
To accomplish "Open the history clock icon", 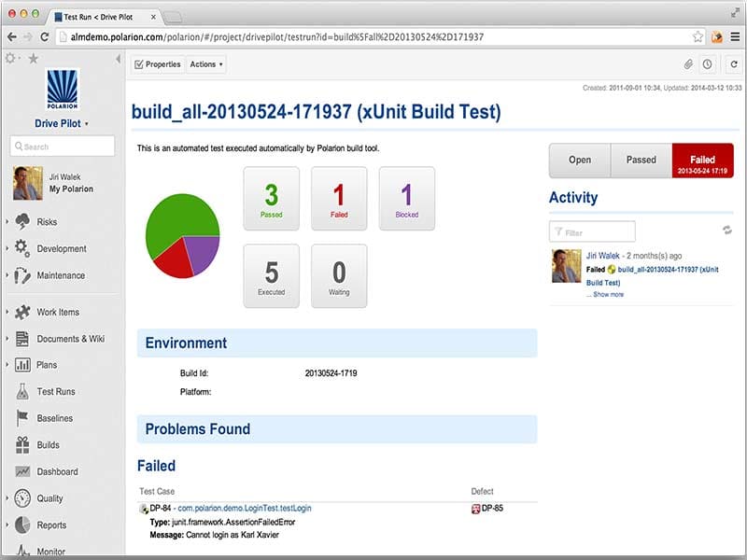I will [708, 64].
